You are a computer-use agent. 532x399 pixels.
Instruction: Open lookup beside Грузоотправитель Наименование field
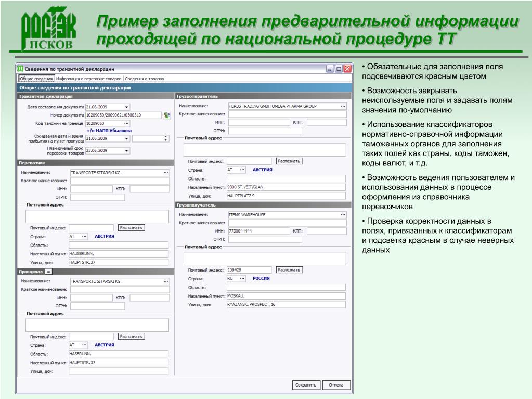pyautogui.click(x=343, y=106)
